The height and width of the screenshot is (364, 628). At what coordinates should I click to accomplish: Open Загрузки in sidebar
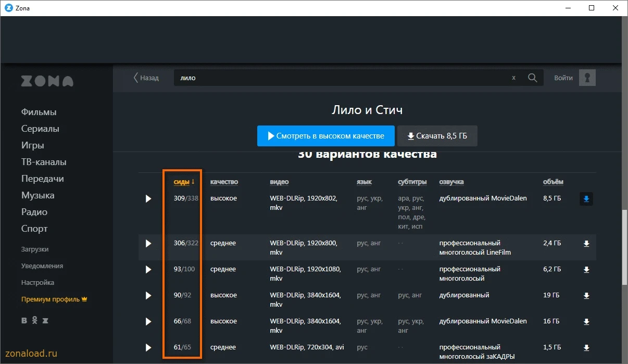(x=35, y=249)
